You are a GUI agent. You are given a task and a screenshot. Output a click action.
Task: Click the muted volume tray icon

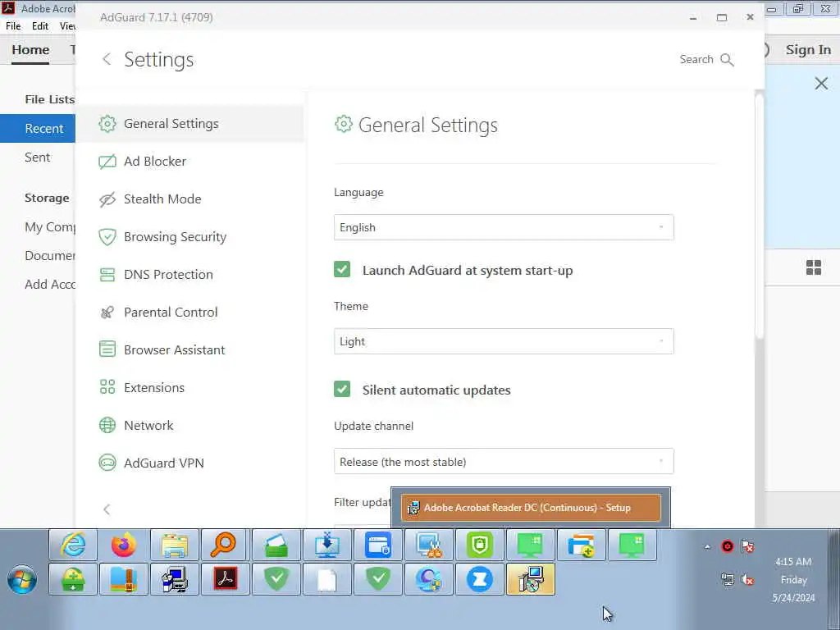[x=747, y=579]
